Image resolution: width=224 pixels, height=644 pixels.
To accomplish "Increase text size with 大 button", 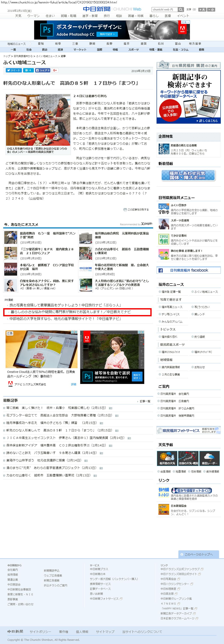I will 202,9.
